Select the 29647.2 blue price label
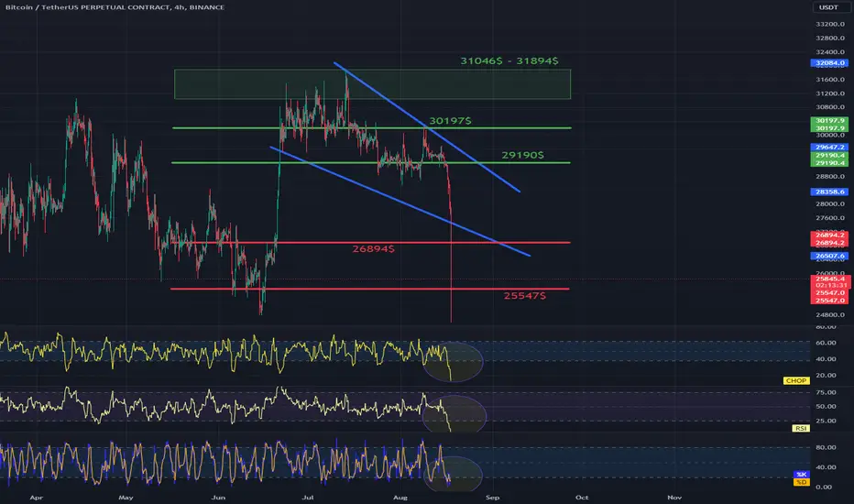Image resolution: width=854 pixels, height=504 pixels. (829, 148)
